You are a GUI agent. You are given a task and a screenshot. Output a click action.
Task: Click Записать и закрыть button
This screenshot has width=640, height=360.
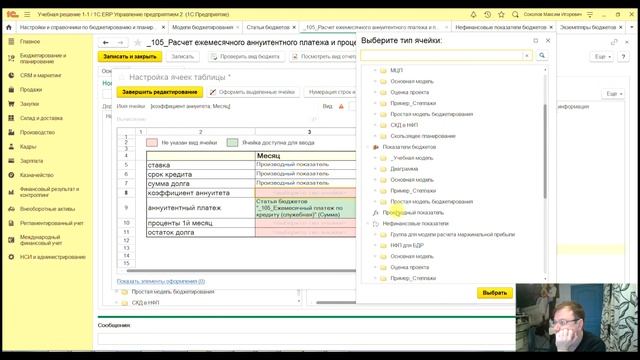tap(130, 57)
